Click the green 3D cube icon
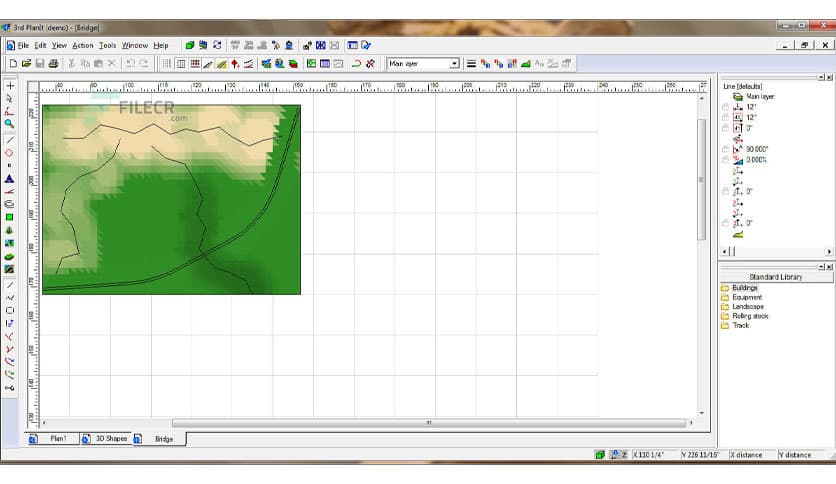 [190, 45]
